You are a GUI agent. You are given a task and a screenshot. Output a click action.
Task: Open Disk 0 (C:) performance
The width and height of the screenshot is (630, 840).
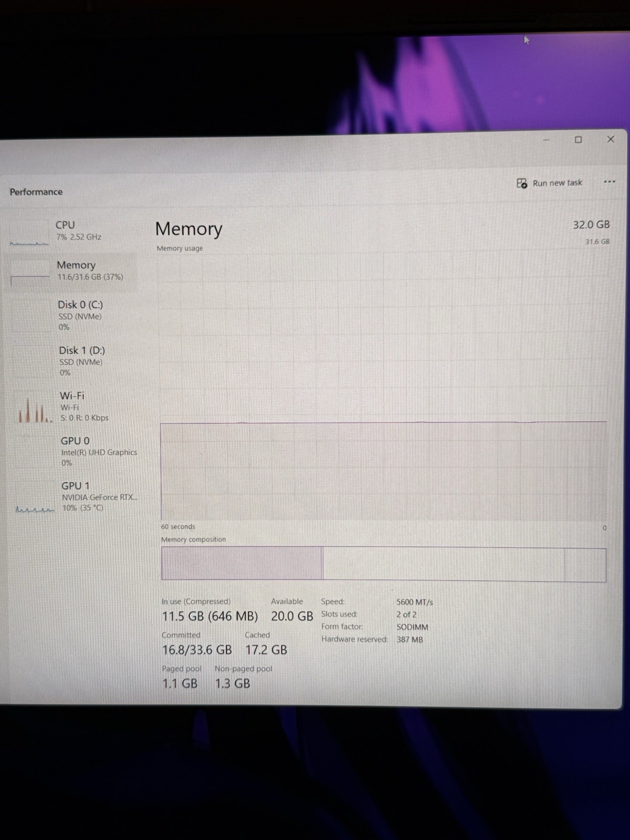(x=73, y=315)
